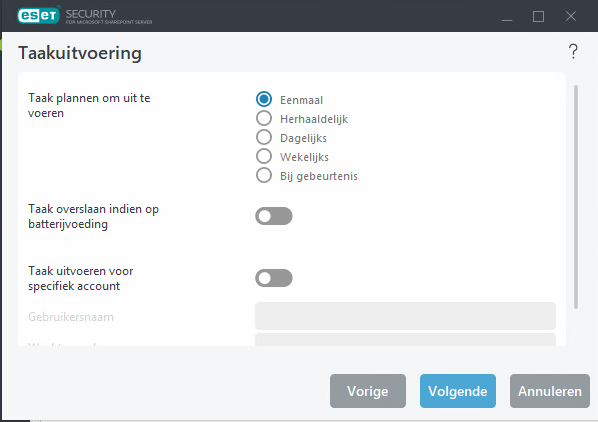Image resolution: width=598 pixels, height=422 pixels.
Task: Toggle Taak overslaan indien op batterijvoeding
Action: point(274,216)
